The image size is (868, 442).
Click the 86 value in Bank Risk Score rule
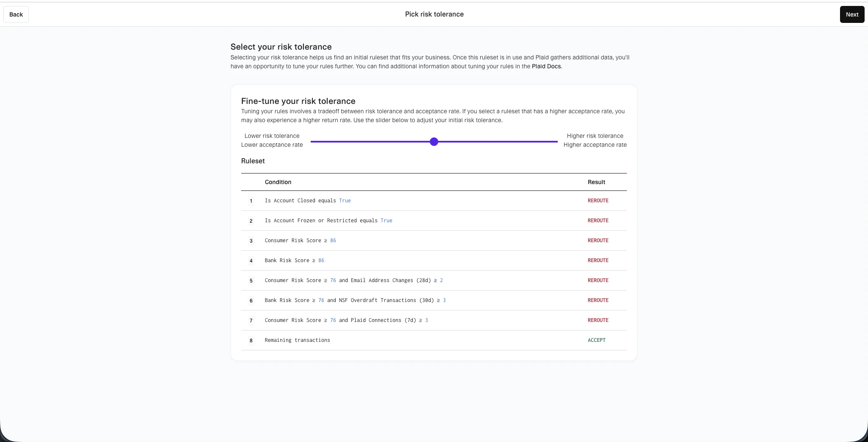[x=321, y=260]
